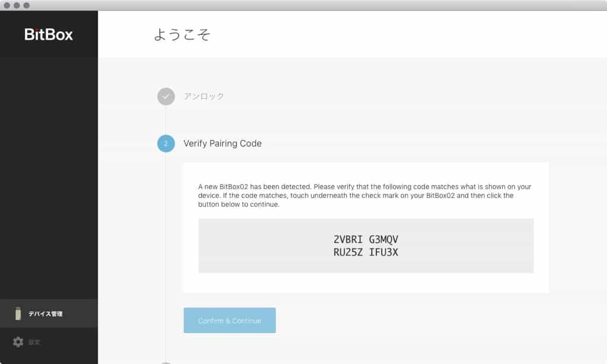Select the デバイス管理 sidebar label
Screen dimensions: 607x364
[x=45, y=314]
